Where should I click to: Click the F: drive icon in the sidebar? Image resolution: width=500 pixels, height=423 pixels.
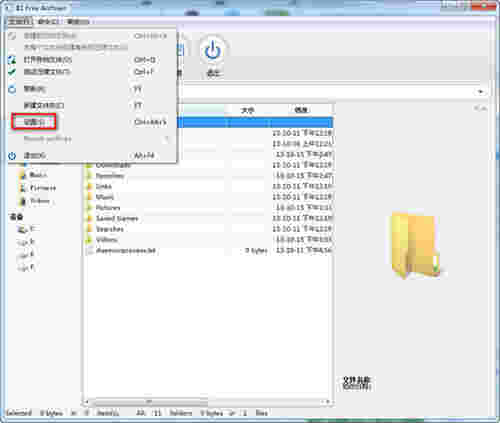23,268
